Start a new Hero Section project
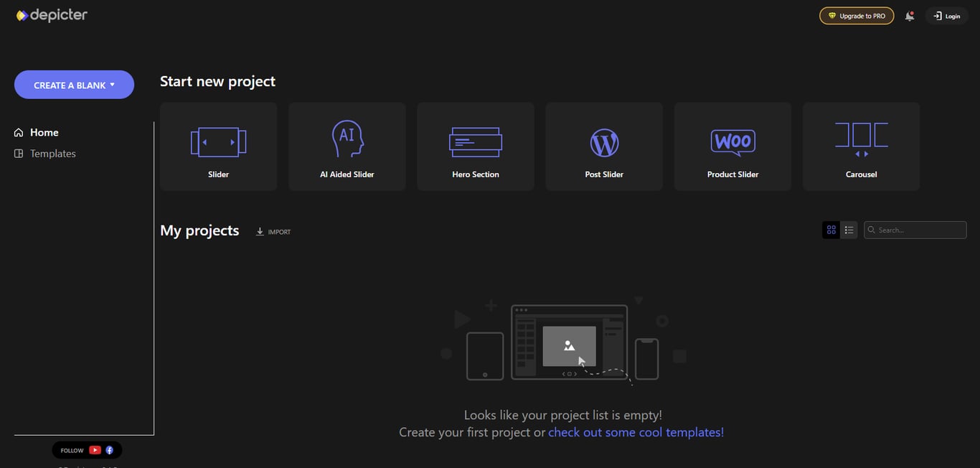 click(475, 140)
